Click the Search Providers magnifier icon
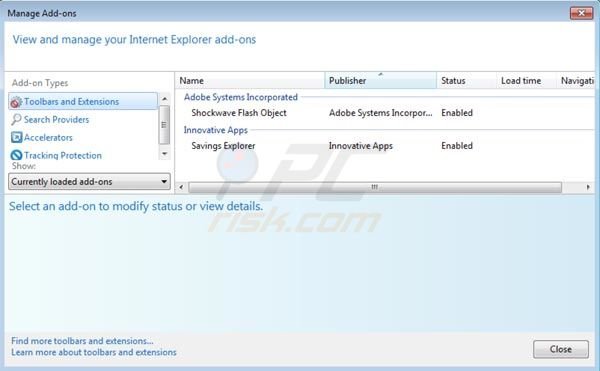Viewport: 600px width, 371px height. [16, 120]
